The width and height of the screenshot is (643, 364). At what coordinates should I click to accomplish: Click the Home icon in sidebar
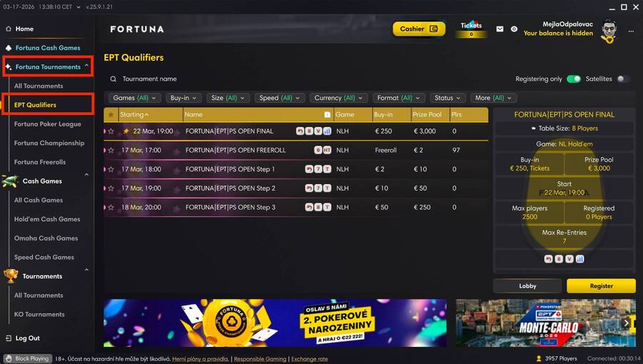(x=9, y=29)
